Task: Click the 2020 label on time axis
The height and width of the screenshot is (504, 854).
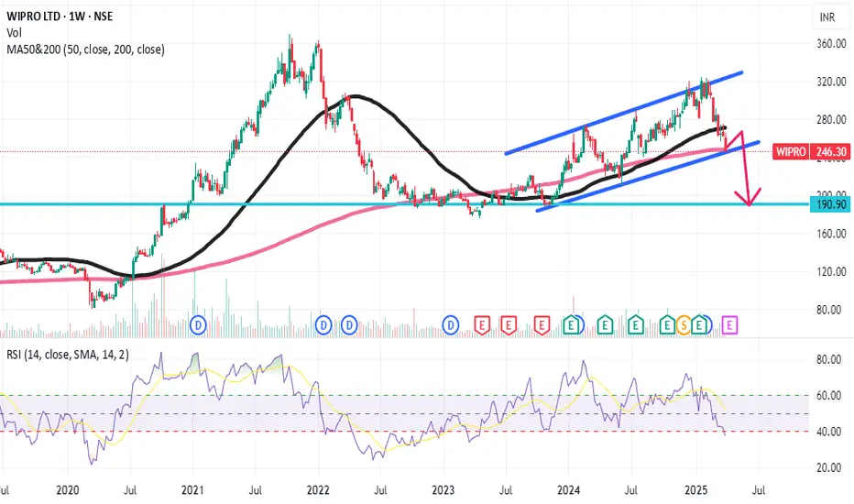Action: pos(68,490)
